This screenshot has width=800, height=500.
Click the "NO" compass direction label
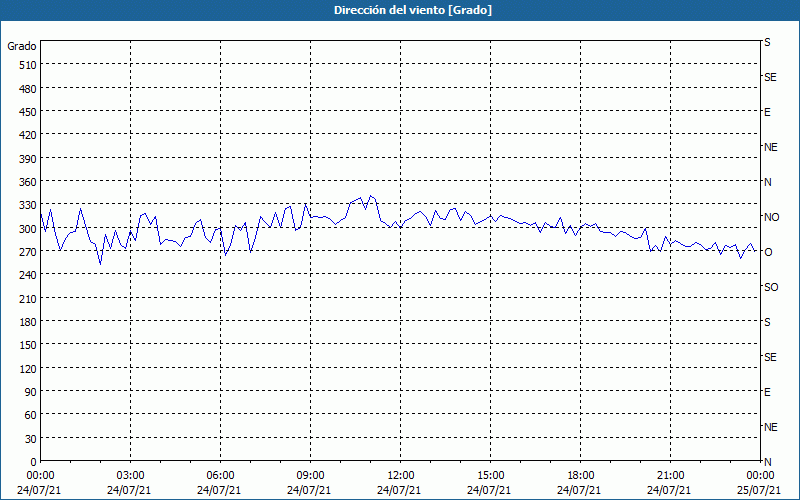771,217
